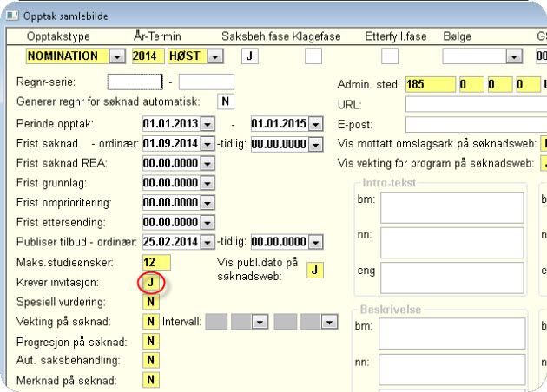Open Publiser tilbud tidlig date dropdown
The image size is (547, 392).
(x=316, y=242)
